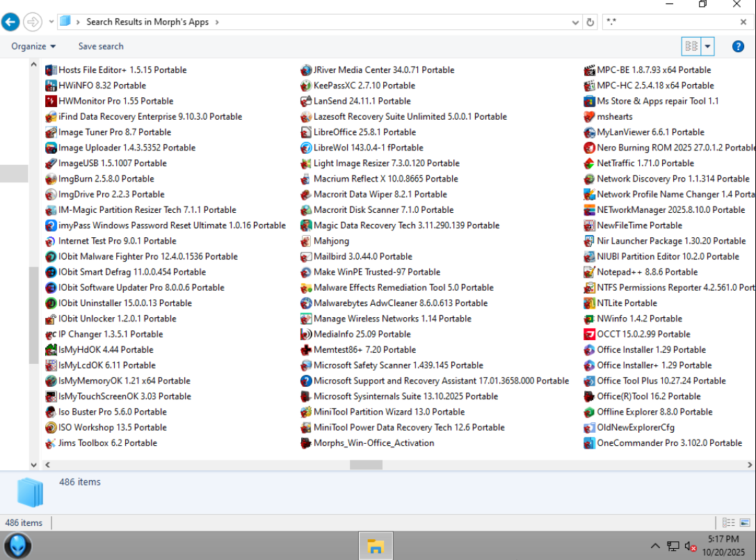Click the Nero Burning ROM 2025 icon
The image size is (756, 560).
(x=589, y=147)
